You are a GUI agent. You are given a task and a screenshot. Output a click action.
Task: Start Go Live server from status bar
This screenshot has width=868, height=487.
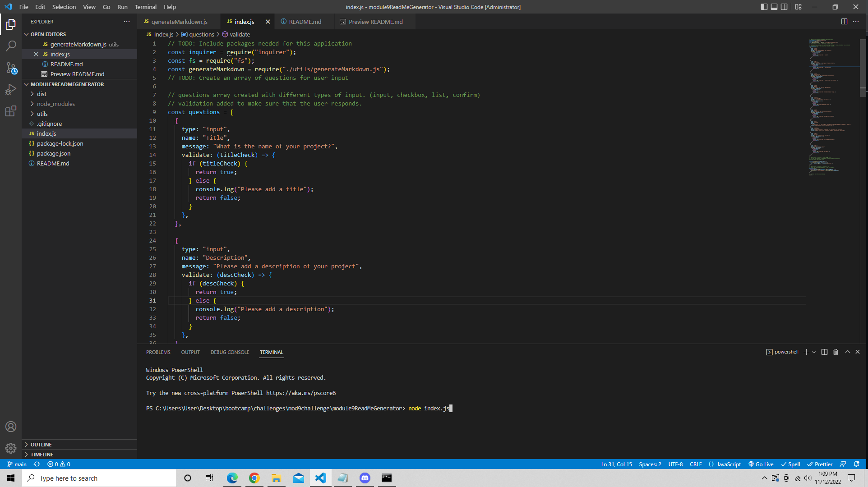(761, 464)
